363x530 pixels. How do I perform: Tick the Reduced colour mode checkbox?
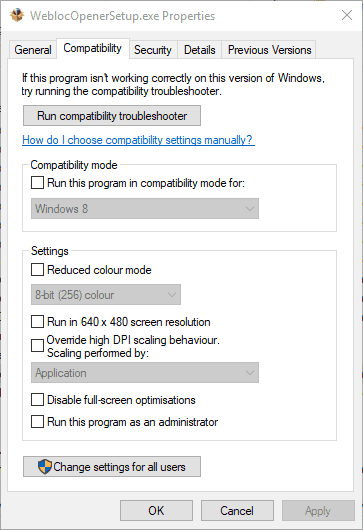pos(37,270)
